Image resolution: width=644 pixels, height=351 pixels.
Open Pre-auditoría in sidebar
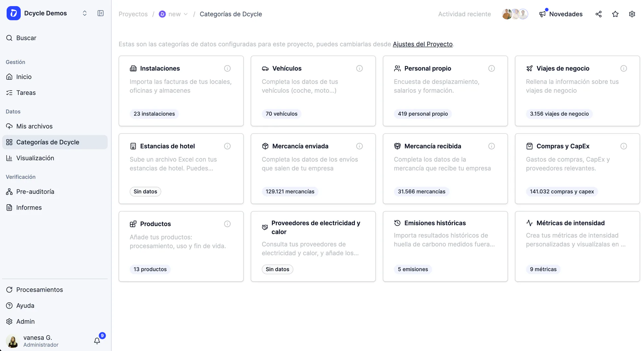(x=55, y=192)
